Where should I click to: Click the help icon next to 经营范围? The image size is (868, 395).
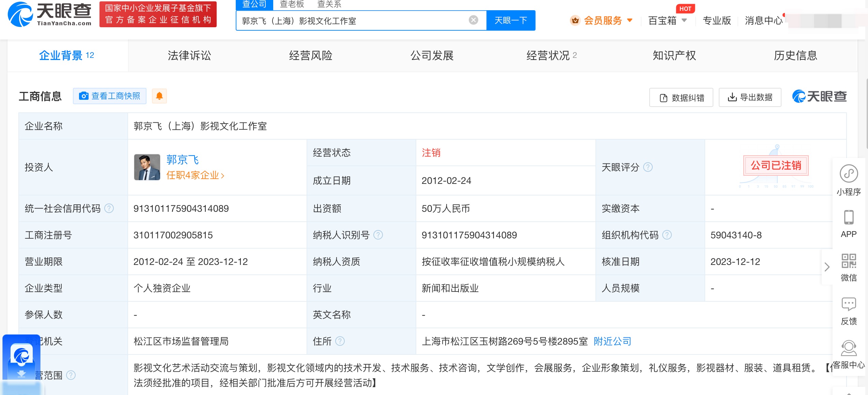[x=71, y=375]
